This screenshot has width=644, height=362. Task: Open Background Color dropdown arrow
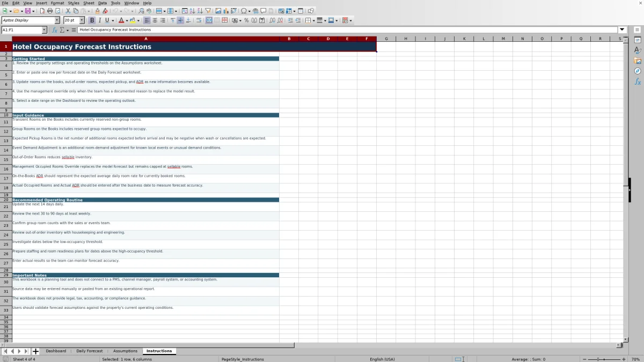138,20
